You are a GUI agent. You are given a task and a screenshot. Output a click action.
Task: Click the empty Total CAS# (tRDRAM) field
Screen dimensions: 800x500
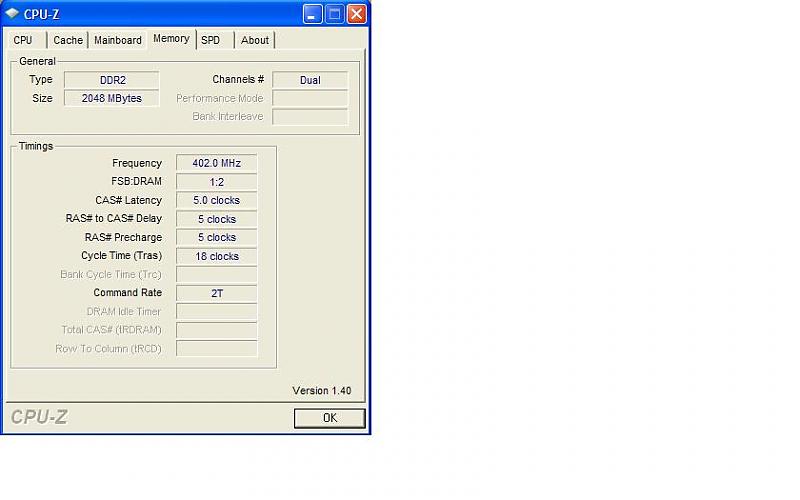click(x=217, y=330)
